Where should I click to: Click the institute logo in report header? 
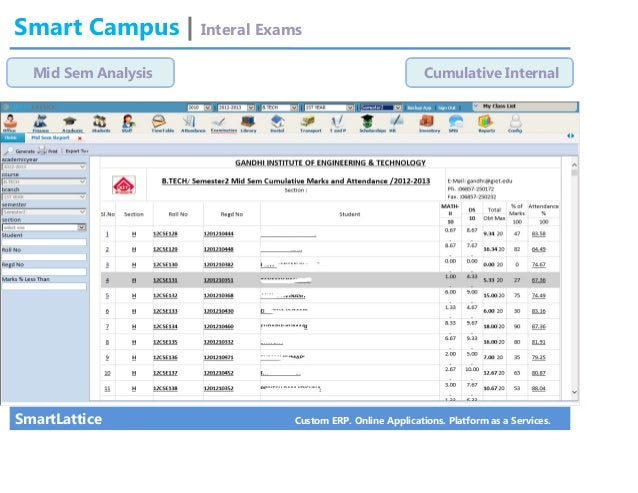point(124,185)
